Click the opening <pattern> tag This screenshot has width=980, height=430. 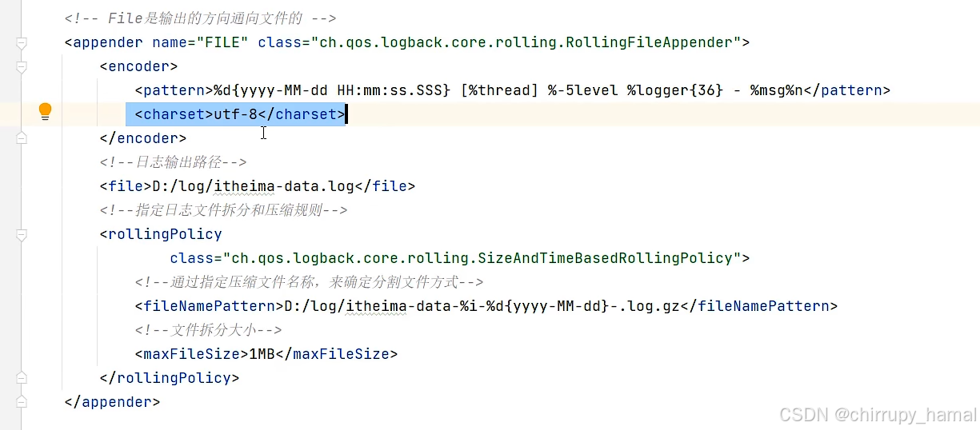pyautogui.click(x=174, y=90)
